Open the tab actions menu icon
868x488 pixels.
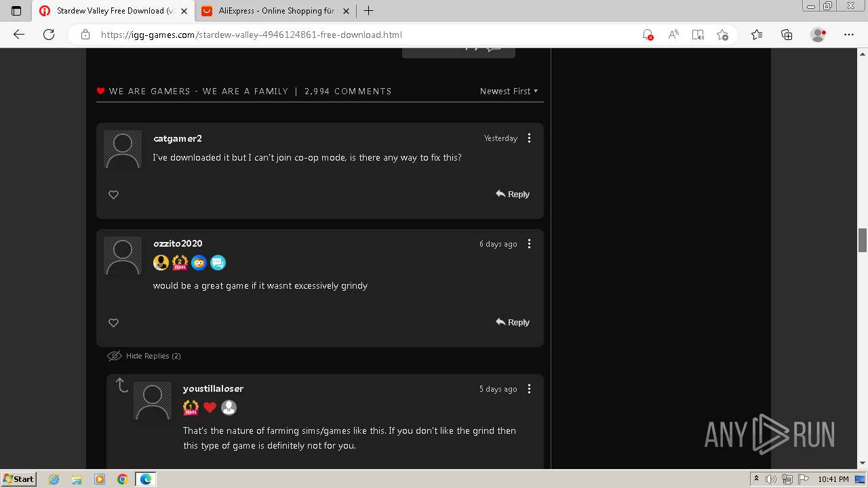[16, 11]
